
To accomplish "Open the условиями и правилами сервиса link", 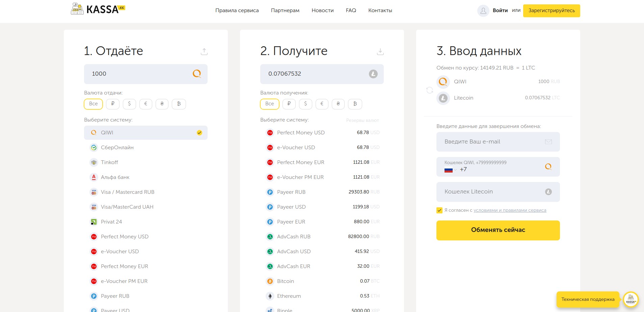I will (510, 210).
